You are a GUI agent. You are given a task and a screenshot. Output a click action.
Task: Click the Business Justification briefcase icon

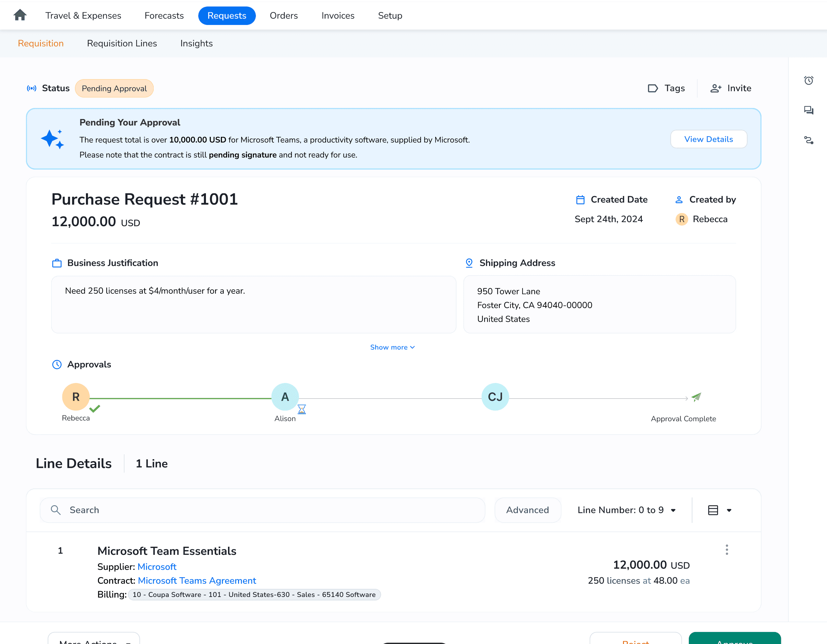click(x=57, y=263)
